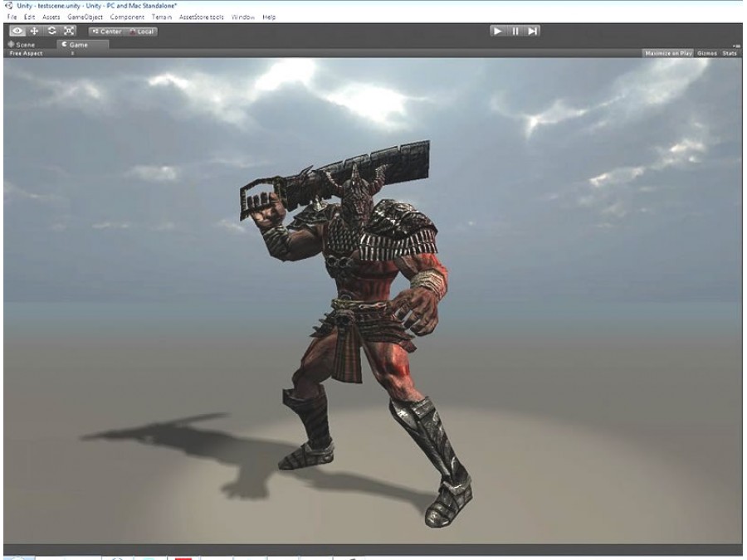Pause the game preview
Screen dimensions: 747x560
[515, 31]
